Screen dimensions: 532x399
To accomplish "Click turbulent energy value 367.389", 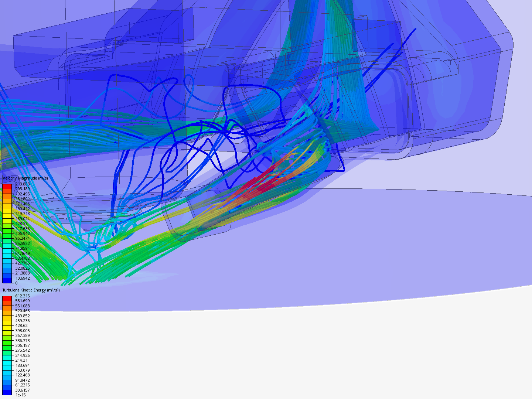I will click(23, 335).
